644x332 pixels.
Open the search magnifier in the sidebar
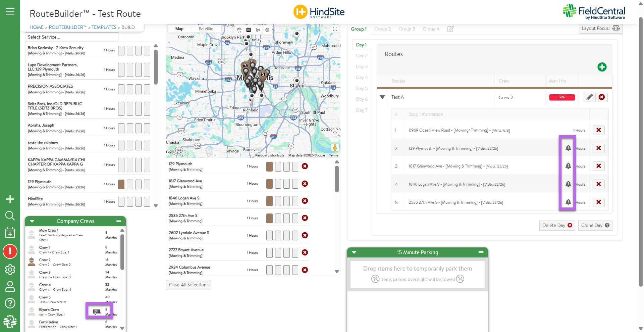click(x=10, y=216)
